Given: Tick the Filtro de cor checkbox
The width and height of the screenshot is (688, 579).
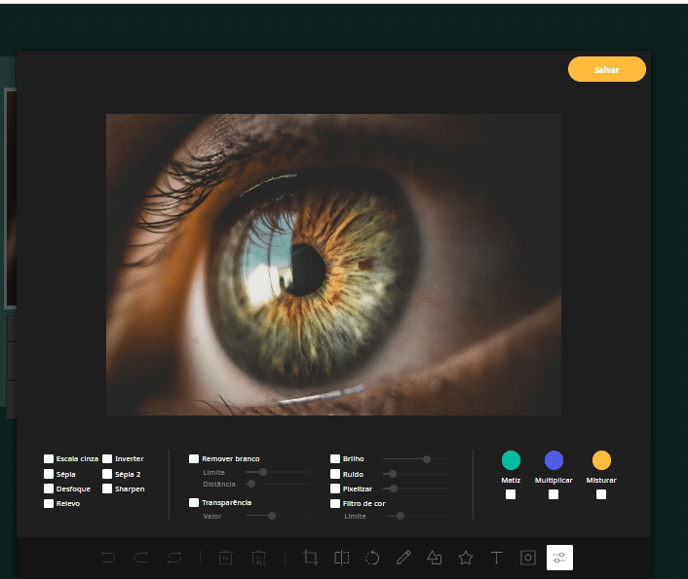Looking at the screenshot, I should (335, 504).
